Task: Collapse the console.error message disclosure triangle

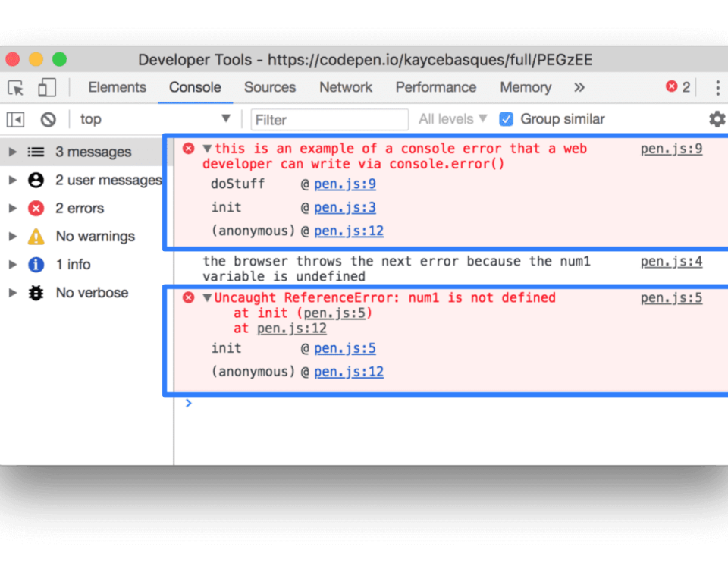Action: tap(207, 148)
